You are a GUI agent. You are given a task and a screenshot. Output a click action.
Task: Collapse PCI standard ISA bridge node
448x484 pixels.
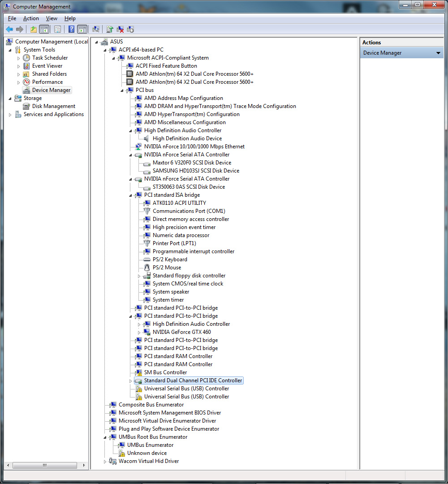pyautogui.click(x=130, y=195)
